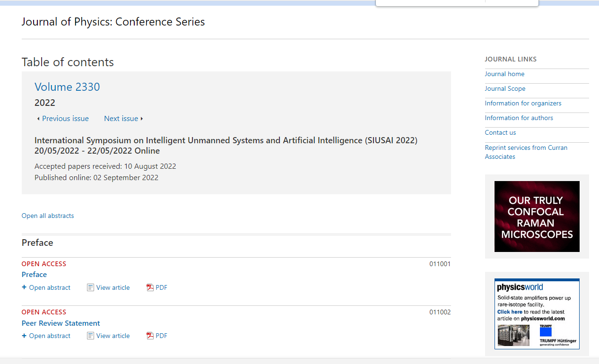Open Journal Scope in Journal Links
Image resolution: width=599 pixels, height=364 pixels.
click(x=505, y=88)
